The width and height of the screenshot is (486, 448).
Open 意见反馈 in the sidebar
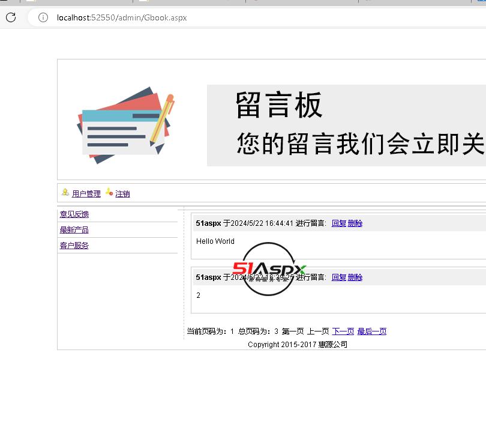[x=74, y=214]
